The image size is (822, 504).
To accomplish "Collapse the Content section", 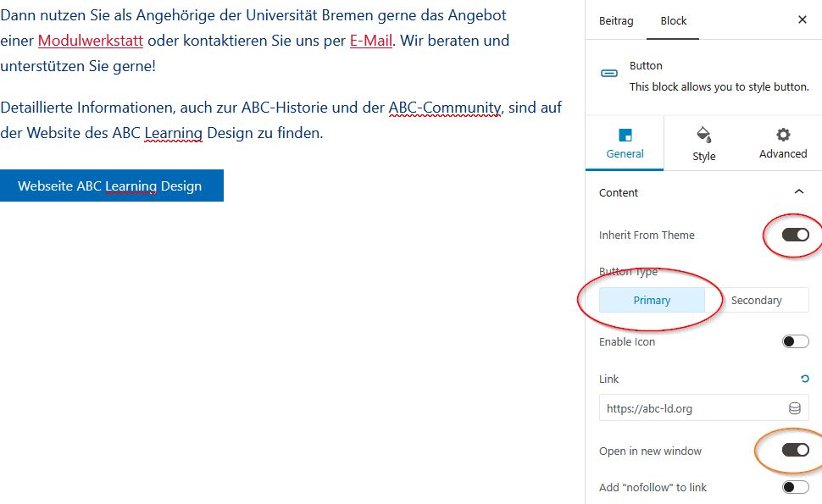I will [798, 192].
